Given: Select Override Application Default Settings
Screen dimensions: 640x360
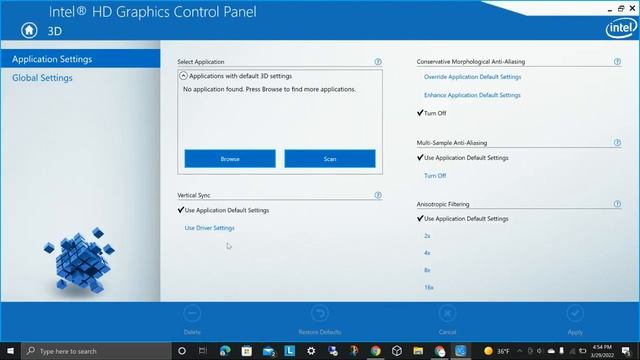Looking at the screenshot, I should pyautogui.click(x=472, y=77).
